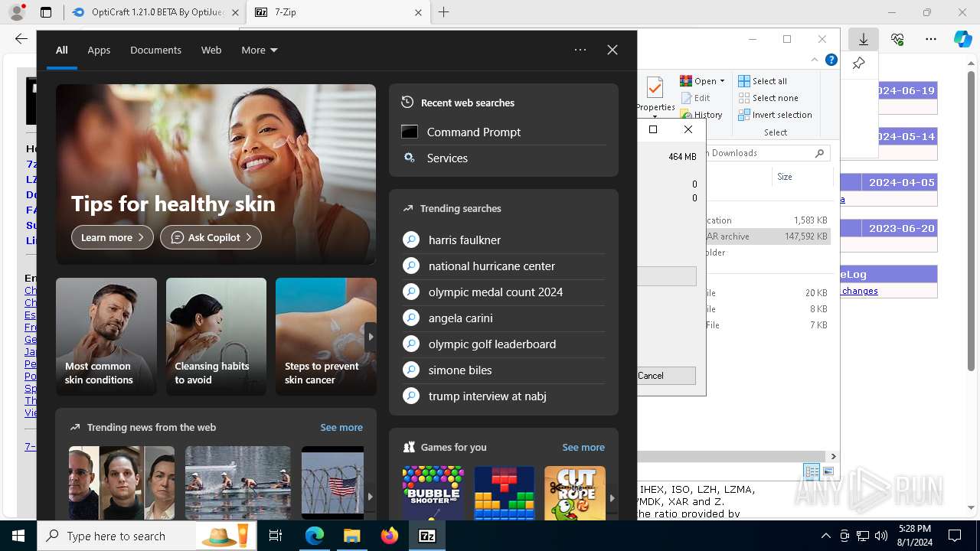The image size is (980, 551).
Task: Open the rowing news thumbnail
Action: coord(238,483)
